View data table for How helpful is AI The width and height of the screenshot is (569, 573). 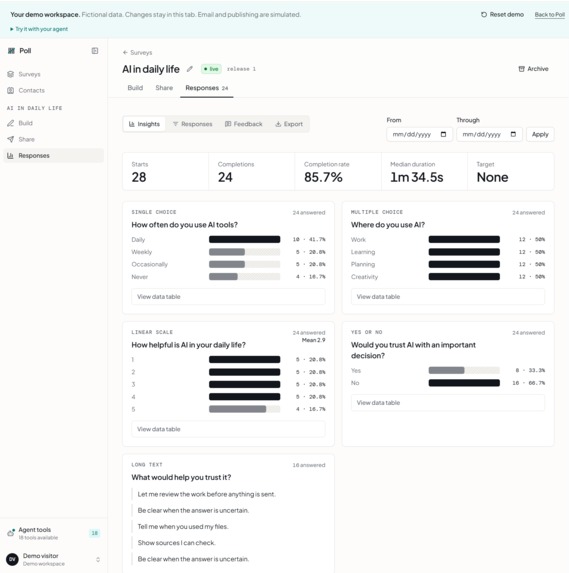coord(228,429)
